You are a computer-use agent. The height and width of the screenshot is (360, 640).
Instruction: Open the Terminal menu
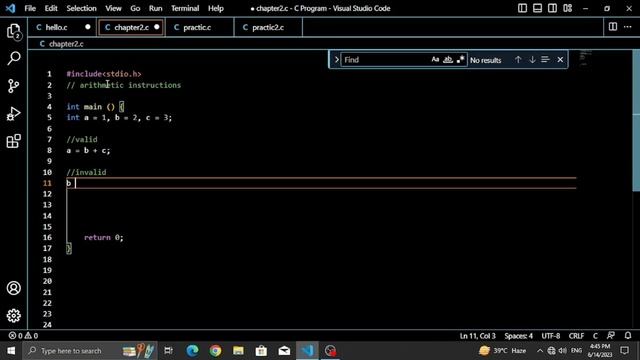coord(185,8)
